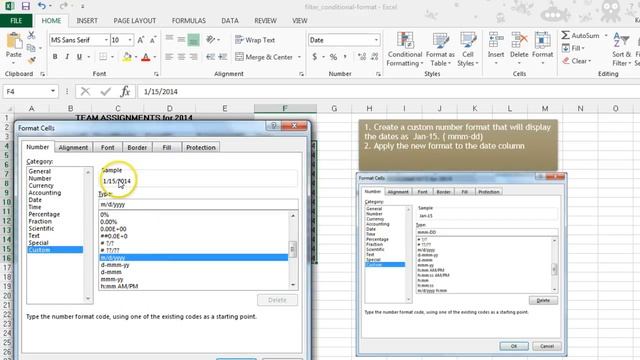Click the Paste clipboard icon
The image size is (640, 360).
(13, 41)
